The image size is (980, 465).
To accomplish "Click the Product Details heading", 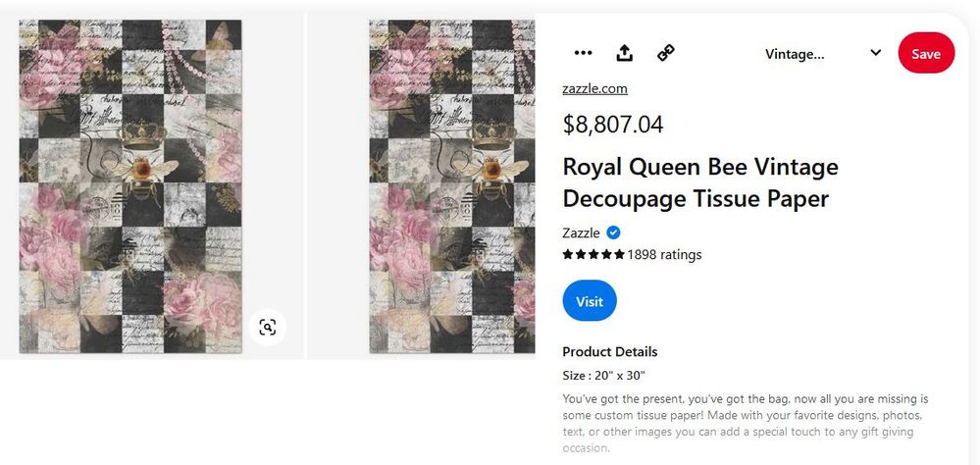I will pos(609,351).
